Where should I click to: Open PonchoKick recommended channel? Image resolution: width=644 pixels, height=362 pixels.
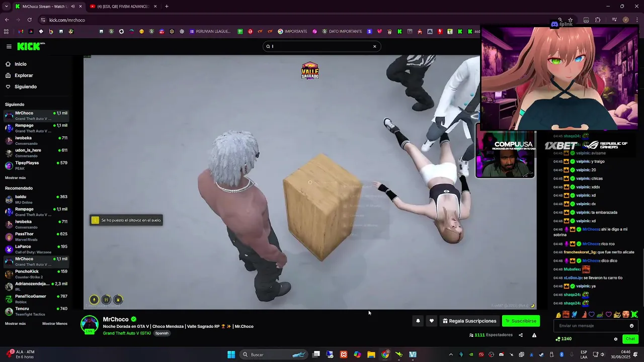[x=36, y=274]
